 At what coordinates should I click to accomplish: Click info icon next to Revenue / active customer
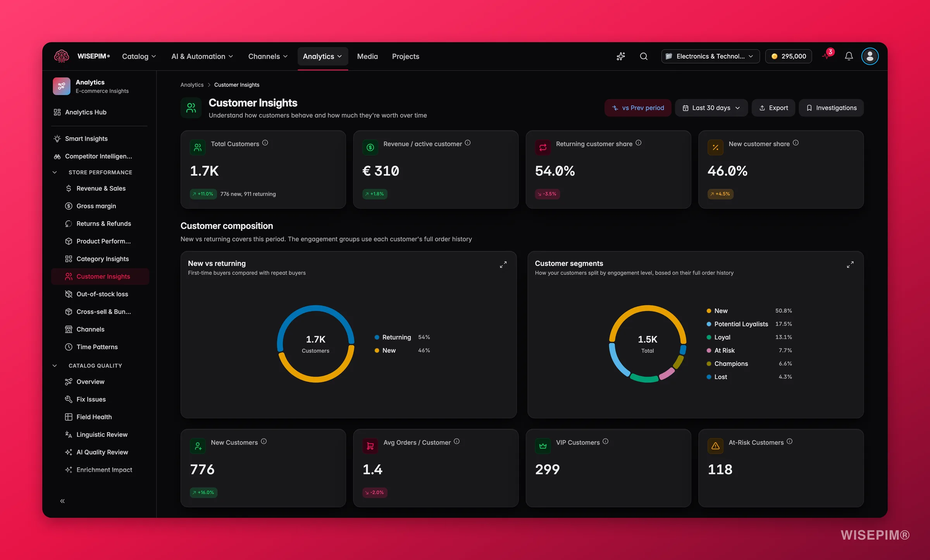pos(468,143)
